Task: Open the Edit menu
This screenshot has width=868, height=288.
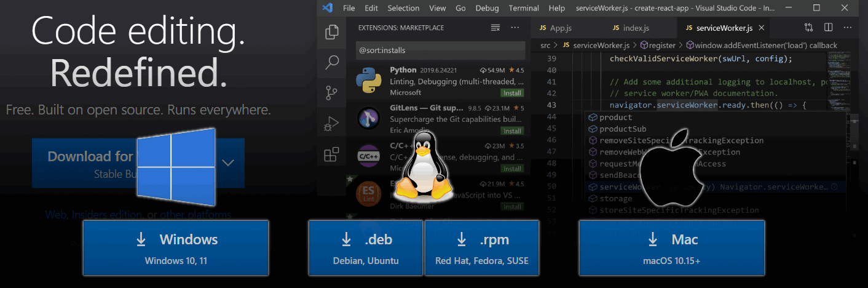Action: tap(371, 8)
